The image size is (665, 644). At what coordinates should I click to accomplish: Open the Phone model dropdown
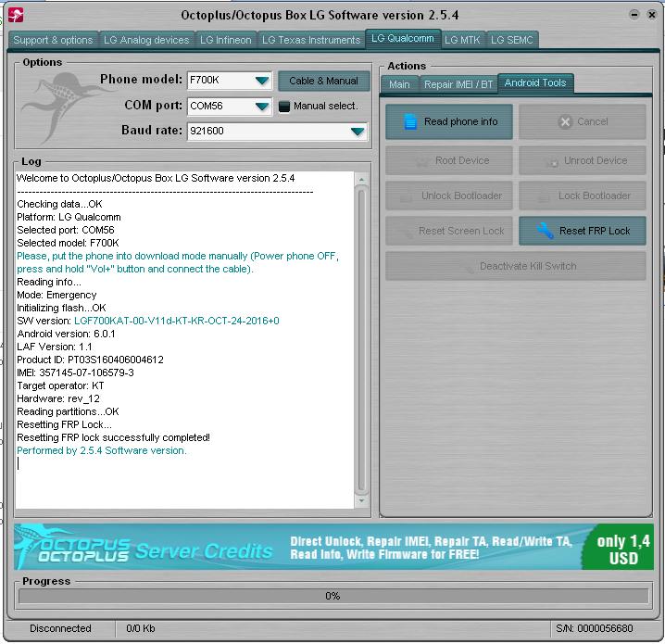click(x=262, y=81)
